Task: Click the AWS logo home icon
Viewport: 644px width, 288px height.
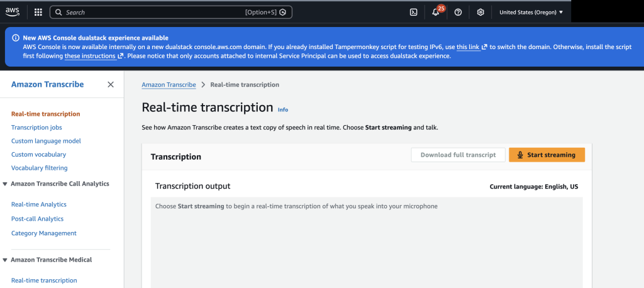Action: click(13, 12)
